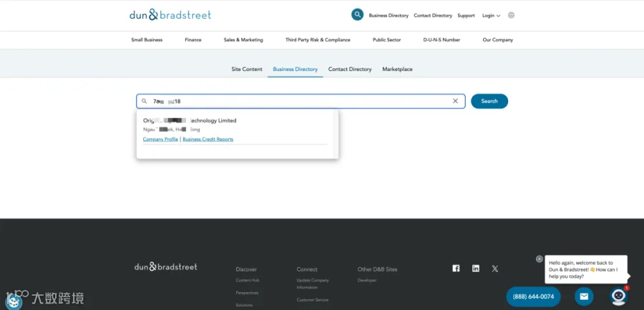Select the Business Directory search tab

click(296, 69)
